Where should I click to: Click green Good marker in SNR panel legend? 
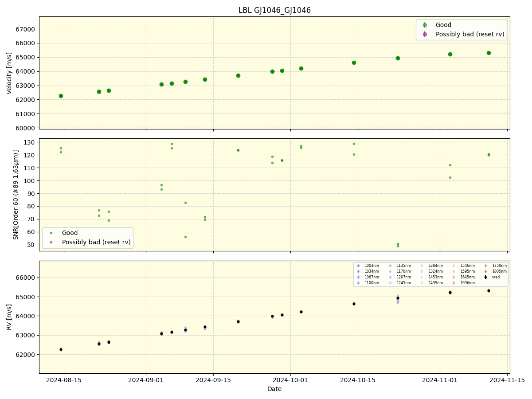click(x=51, y=233)
